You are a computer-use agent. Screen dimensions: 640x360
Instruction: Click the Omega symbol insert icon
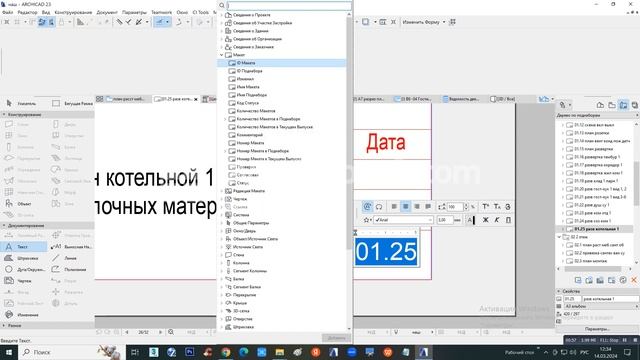click(x=379, y=207)
